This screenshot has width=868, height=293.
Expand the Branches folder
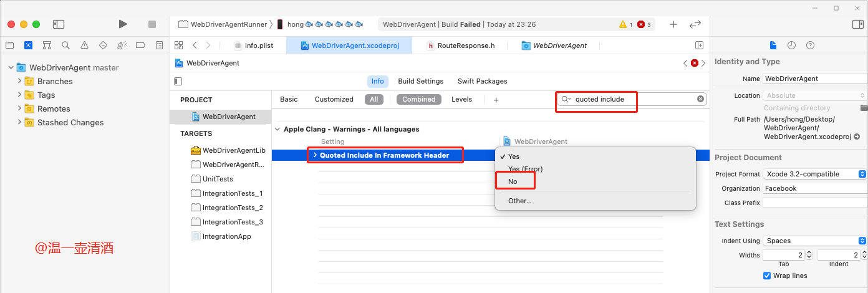pyautogui.click(x=19, y=81)
